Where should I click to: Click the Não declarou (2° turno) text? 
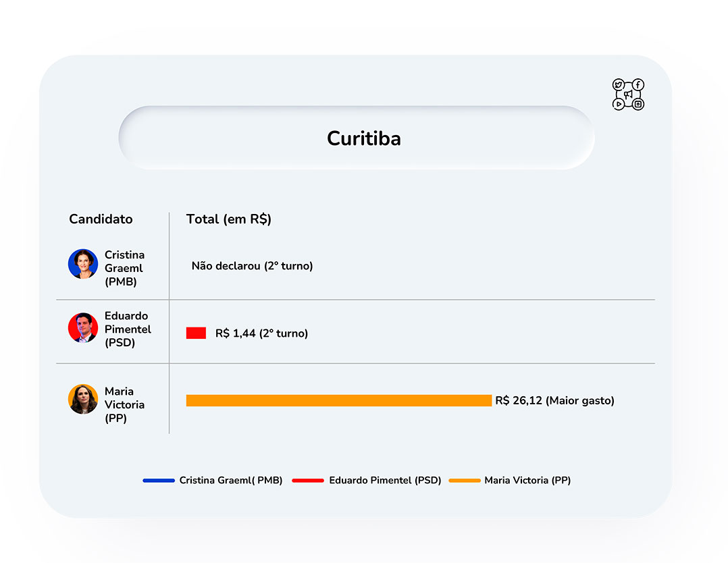coord(252,266)
